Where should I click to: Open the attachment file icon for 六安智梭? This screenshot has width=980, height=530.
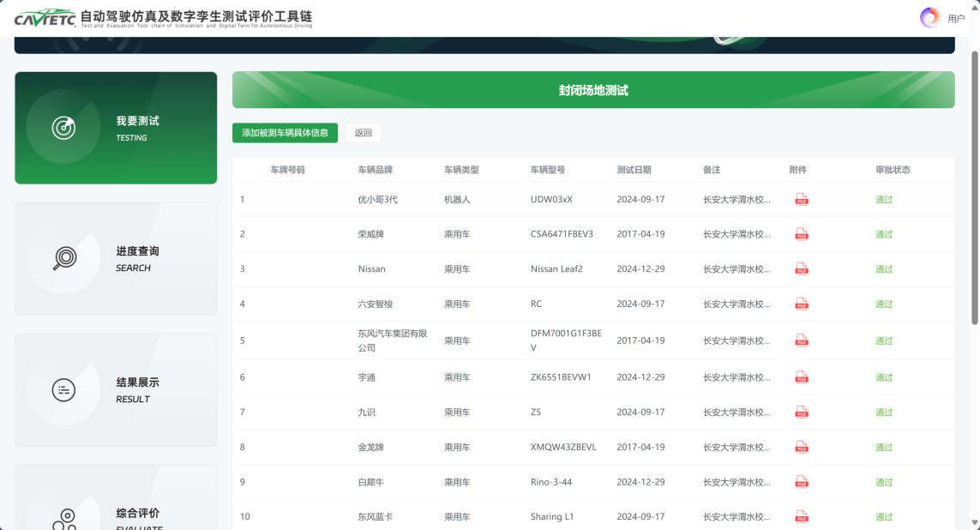coord(802,304)
